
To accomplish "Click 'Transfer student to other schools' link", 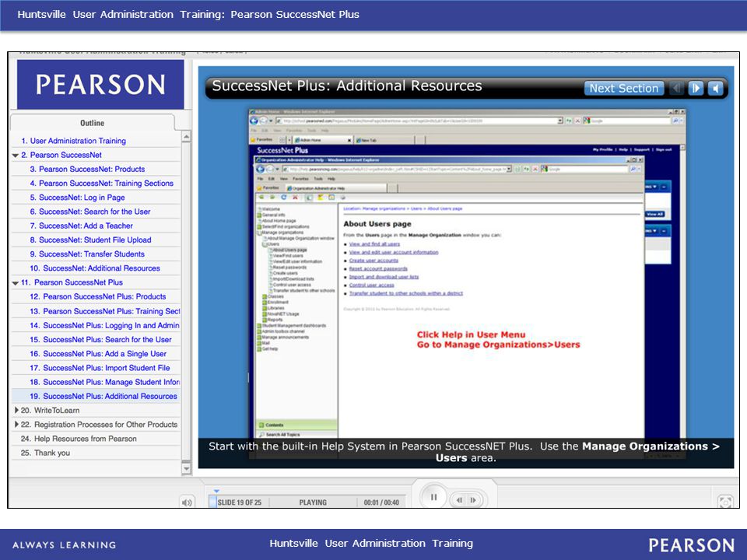I will (406, 293).
